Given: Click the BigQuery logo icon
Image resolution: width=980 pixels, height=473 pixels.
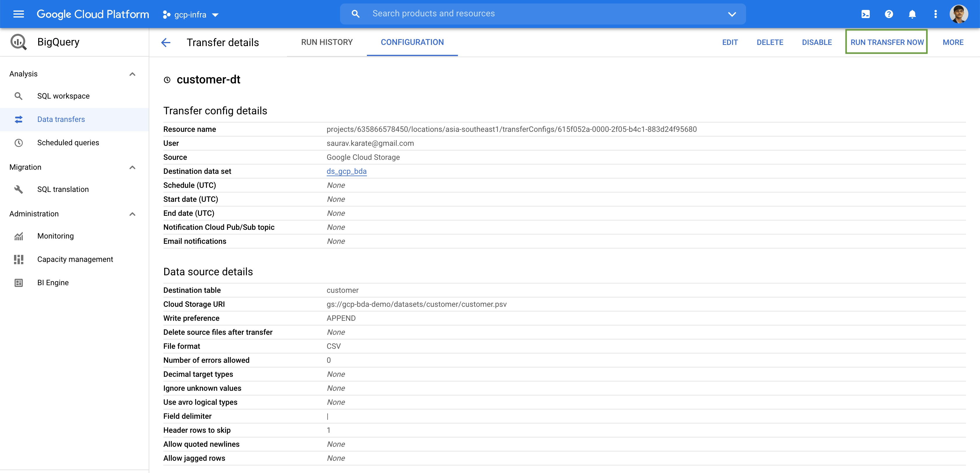Looking at the screenshot, I should click(x=18, y=42).
